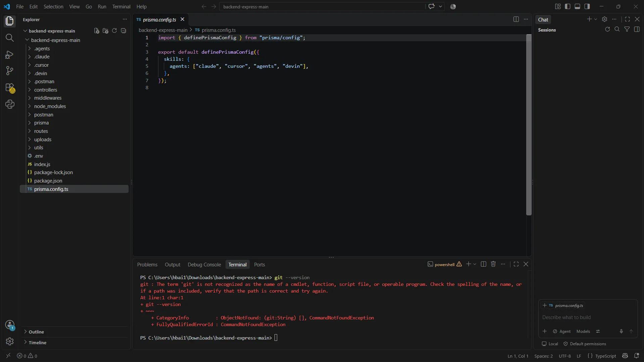
Task: Open the Models picker in chat
Action: tap(583, 331)
